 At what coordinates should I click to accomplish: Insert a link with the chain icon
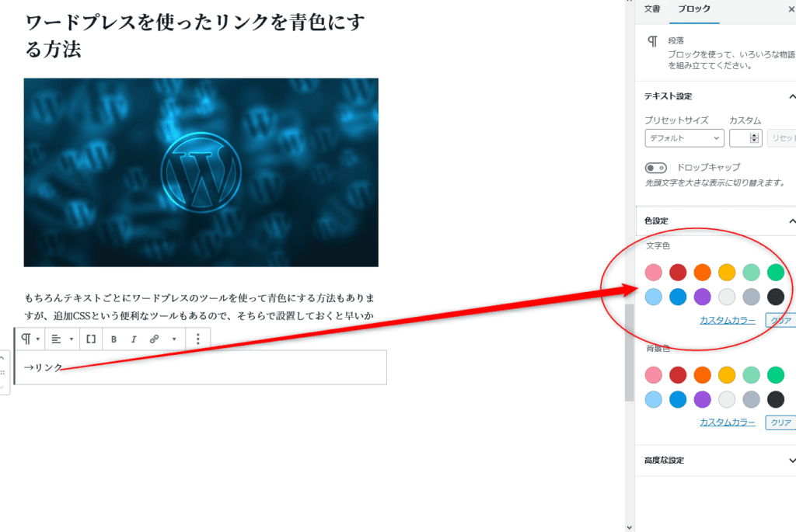pos(155,339)
